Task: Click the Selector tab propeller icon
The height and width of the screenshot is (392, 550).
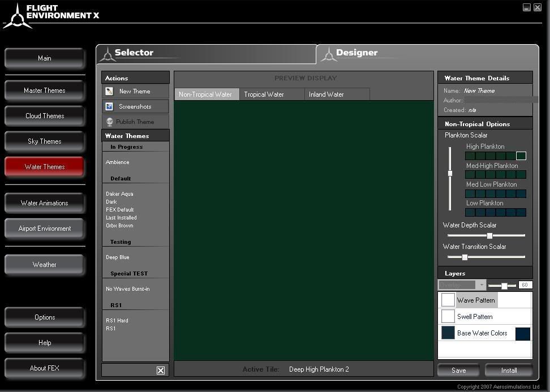Action: [x=107, y=54]
